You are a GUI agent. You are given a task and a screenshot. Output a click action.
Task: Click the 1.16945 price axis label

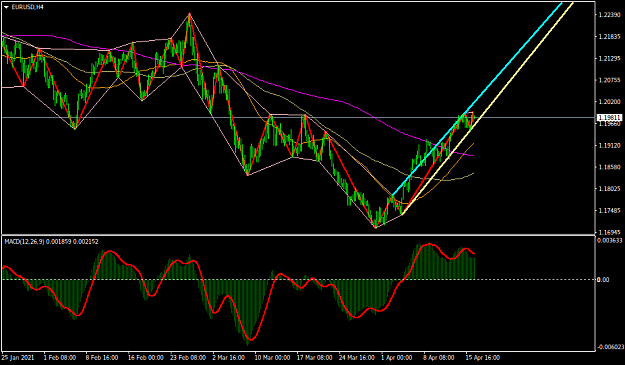pyautogui.click(x=609, y=232)
